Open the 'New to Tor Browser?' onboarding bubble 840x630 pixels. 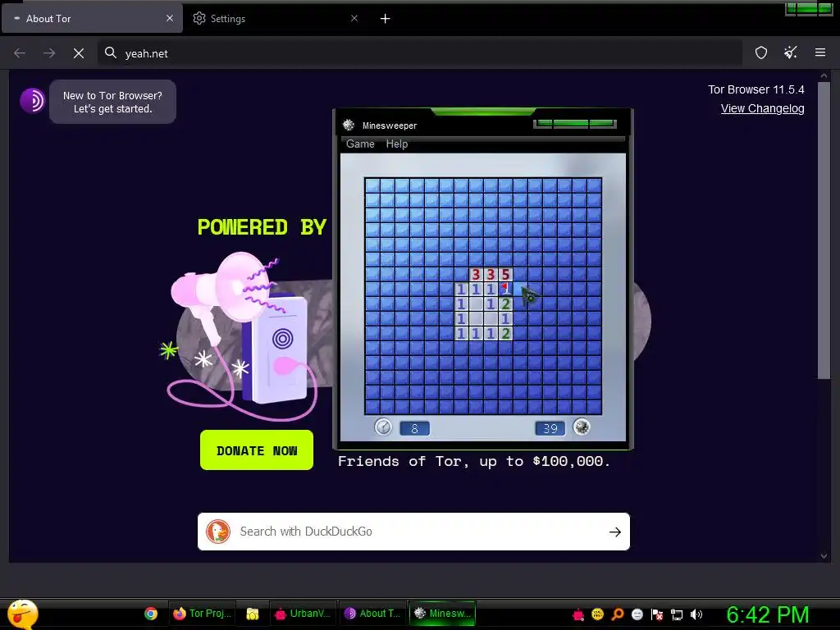coord(112,102)
